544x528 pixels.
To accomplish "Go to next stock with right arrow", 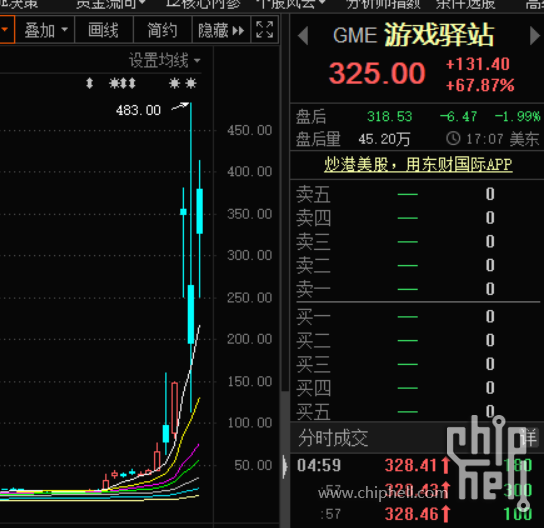I will 535,35.
